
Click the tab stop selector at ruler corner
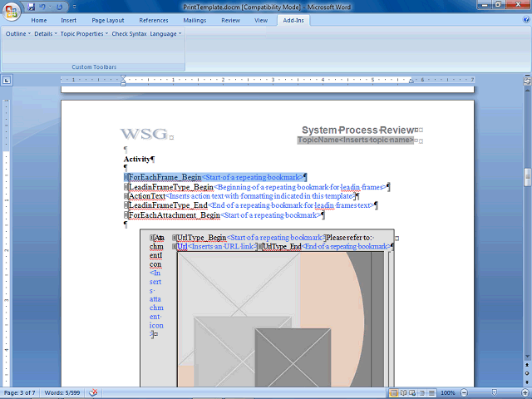click(7, 81)
